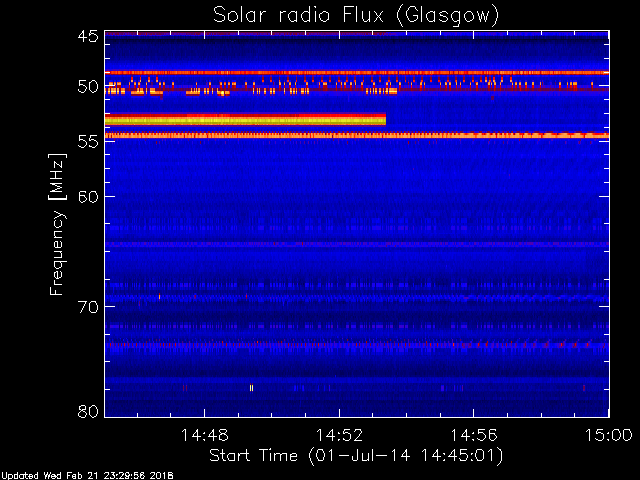The image size is (640, 480).
Task: Click the 15:00 time tick label
Action: [x=609, y=435]
